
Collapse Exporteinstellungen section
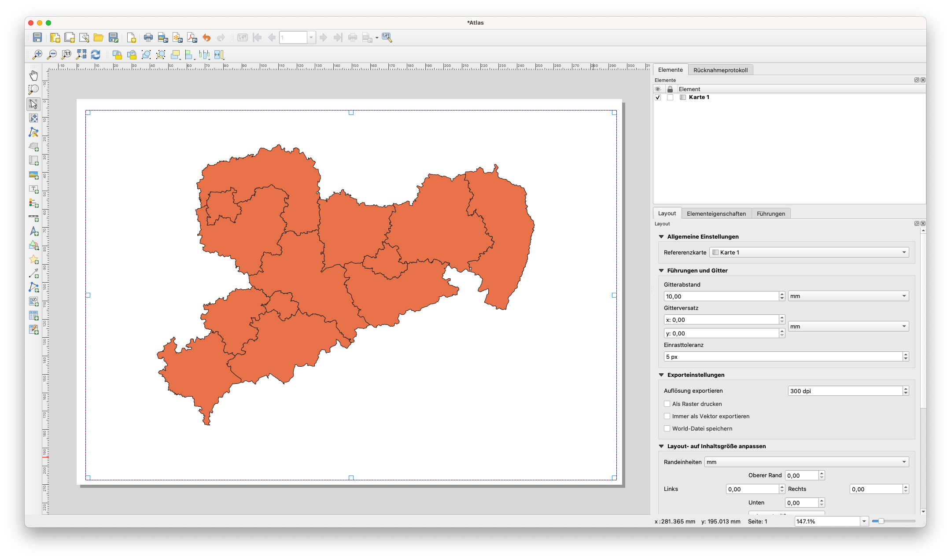[x=661, y=375]
